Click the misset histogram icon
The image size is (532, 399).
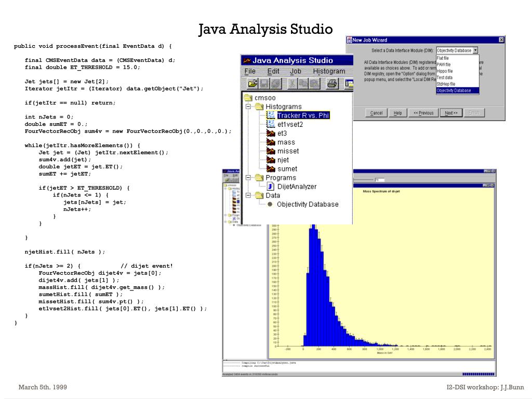click(x=271, y=151)
